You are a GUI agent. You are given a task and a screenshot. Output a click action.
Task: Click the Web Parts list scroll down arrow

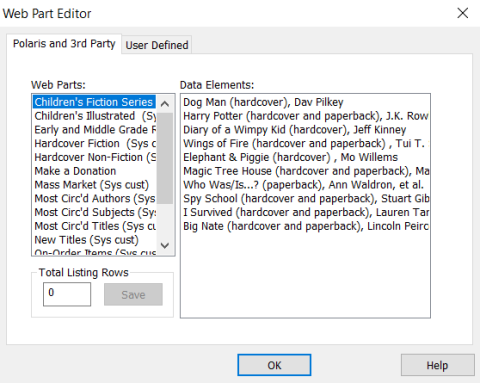coord(165,246)
